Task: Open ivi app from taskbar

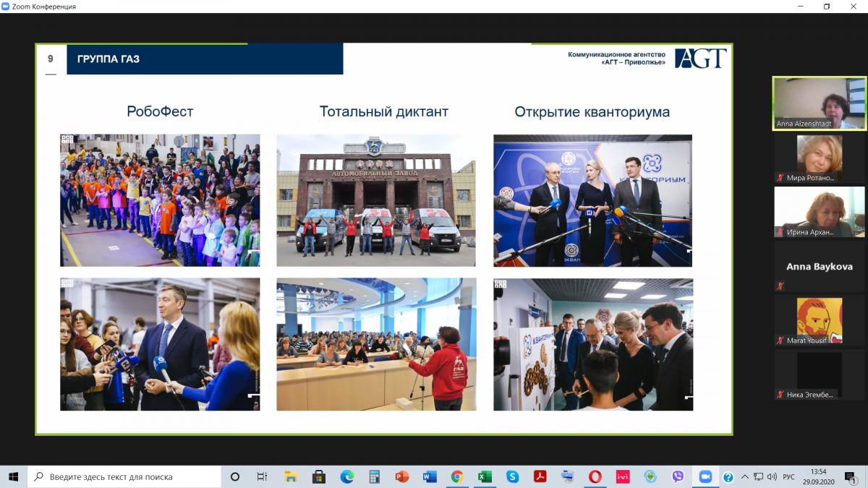Action: coord(622,476)
